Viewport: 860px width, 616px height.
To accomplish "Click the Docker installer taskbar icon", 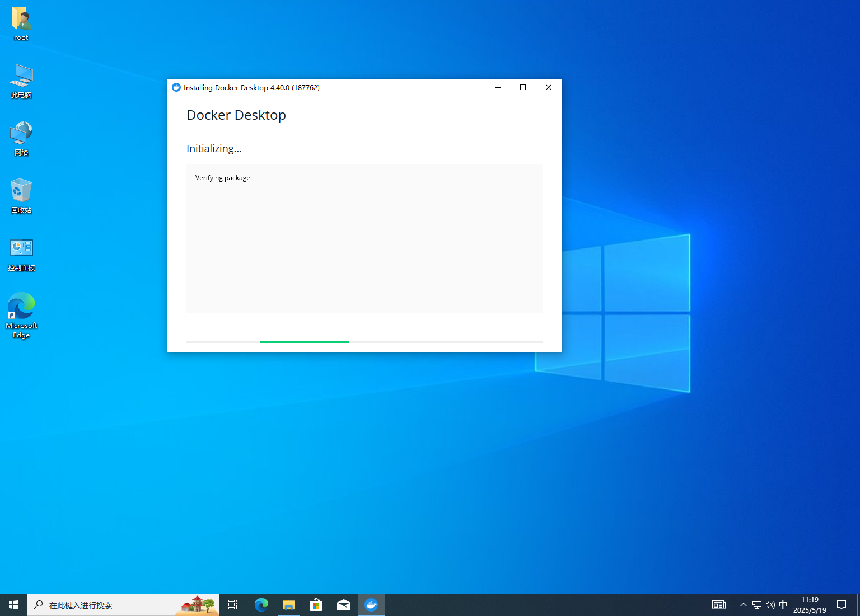I will 371,605.
